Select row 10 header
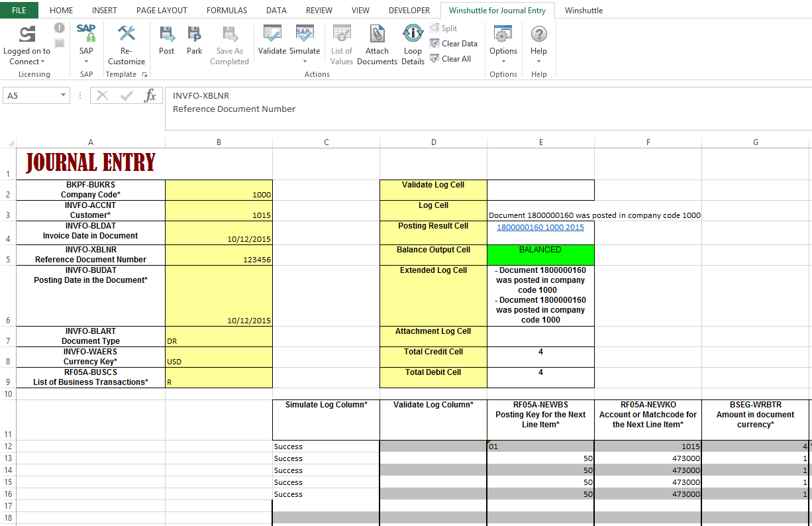812x526 pixels. pyautogui.click(x=8, y=394)
